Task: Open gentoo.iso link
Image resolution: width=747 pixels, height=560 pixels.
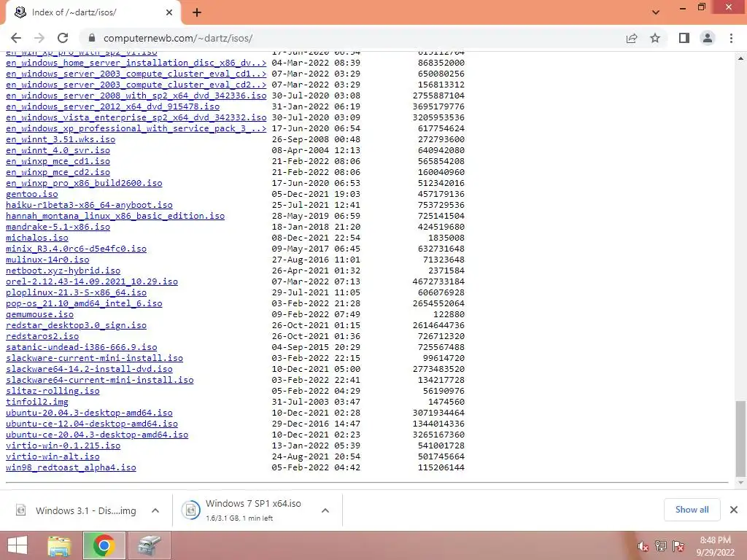Action: pos(32,194)
